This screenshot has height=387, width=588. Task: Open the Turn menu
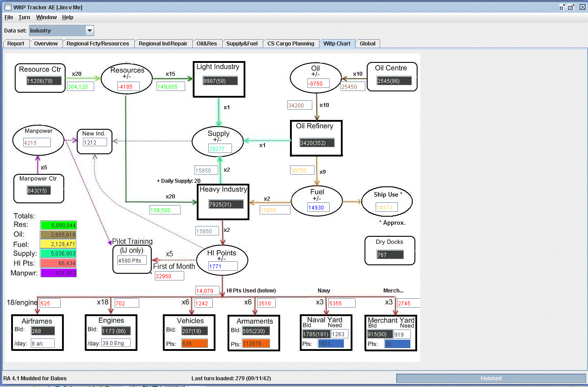pyautogui.click(x=25, y=17)
